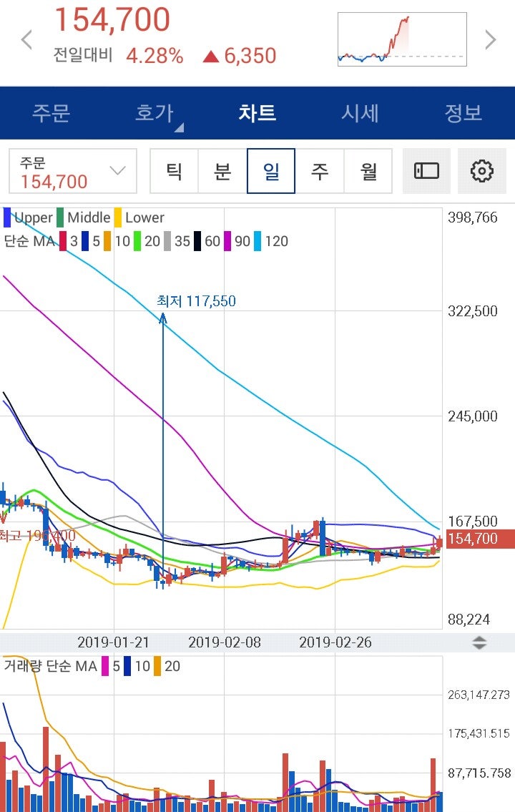
Task: Select the 월 monthly chart interval
Action: pos(368,171)
